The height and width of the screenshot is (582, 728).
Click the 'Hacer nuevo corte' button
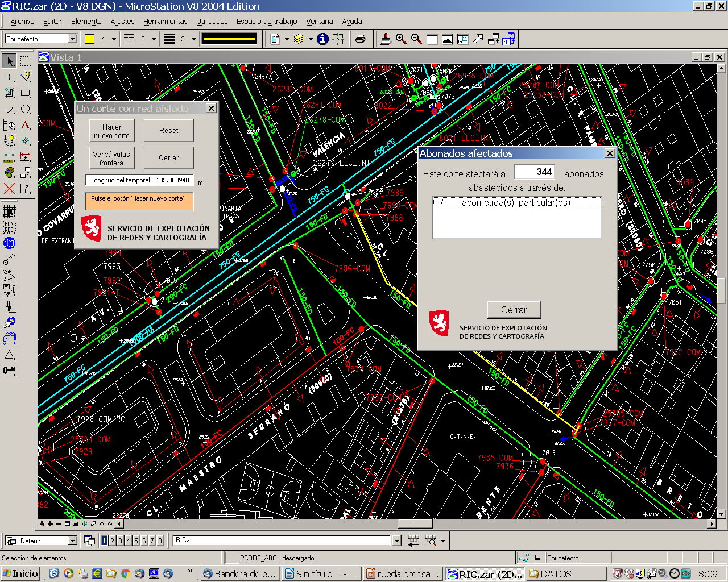click(111, 131)
